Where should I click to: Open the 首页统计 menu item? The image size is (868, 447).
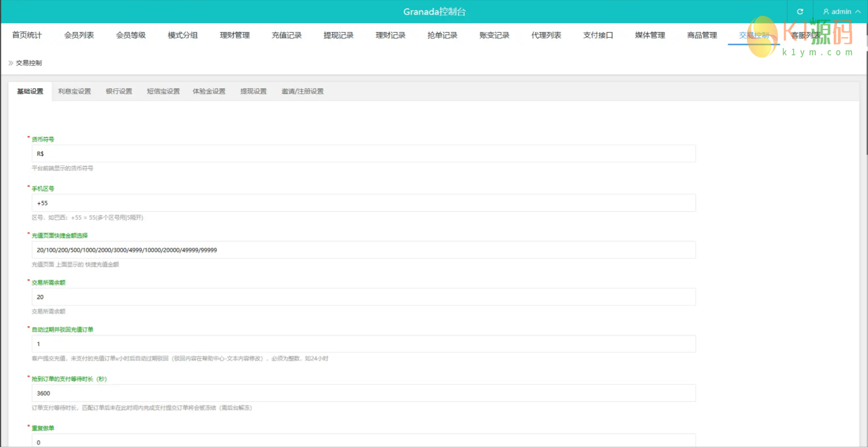click(27, 35)
